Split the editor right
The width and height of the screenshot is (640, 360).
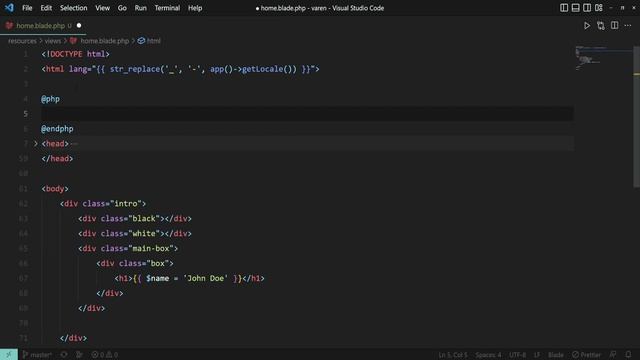pos(614,25)
